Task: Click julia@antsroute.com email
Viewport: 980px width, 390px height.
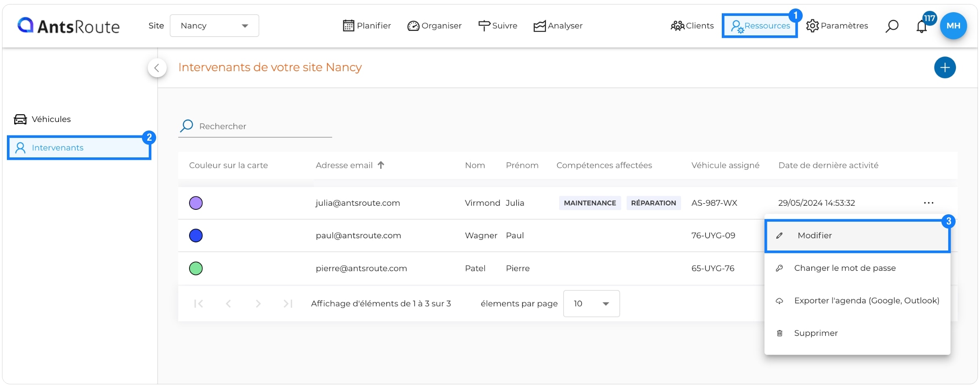Action: (358, 203)
